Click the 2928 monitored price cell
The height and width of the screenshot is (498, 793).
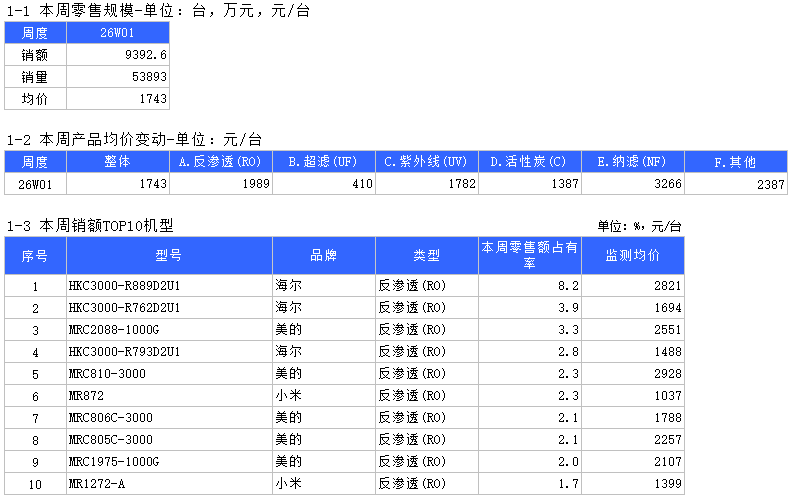pos(633,374)
